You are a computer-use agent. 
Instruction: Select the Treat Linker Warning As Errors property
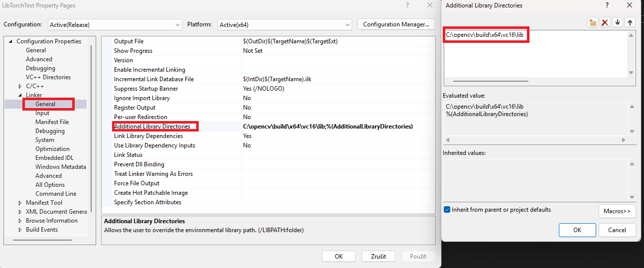point(153,174)
